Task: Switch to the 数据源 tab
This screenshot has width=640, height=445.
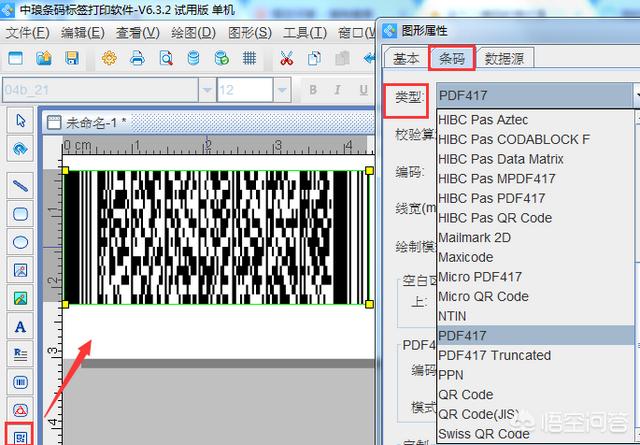Action: (x=504, y=59)
